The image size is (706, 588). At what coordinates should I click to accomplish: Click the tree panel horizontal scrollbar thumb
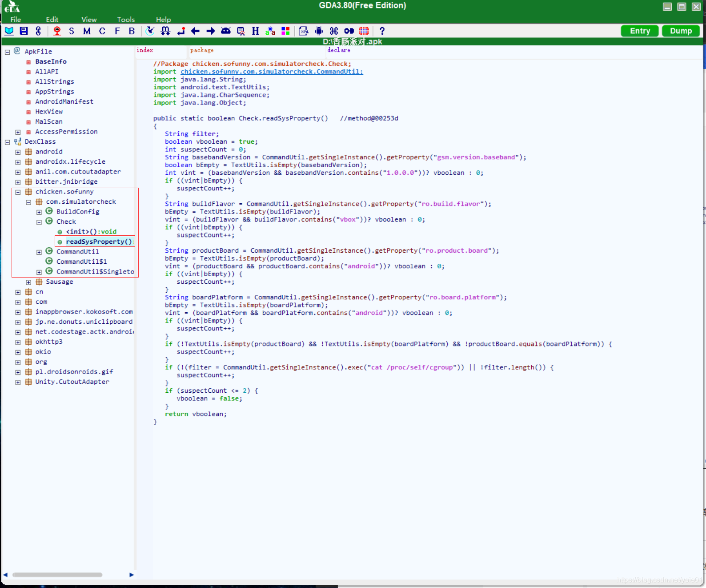pos(57,575)
